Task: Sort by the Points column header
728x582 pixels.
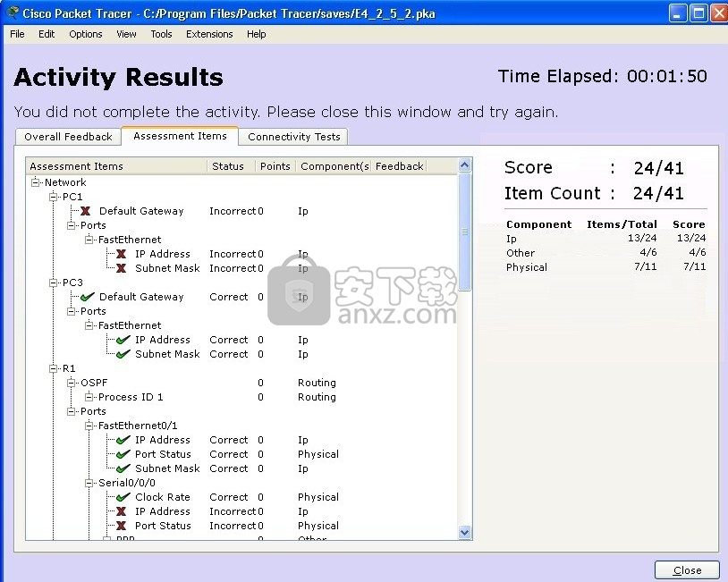Action: [x=275, y=166]
